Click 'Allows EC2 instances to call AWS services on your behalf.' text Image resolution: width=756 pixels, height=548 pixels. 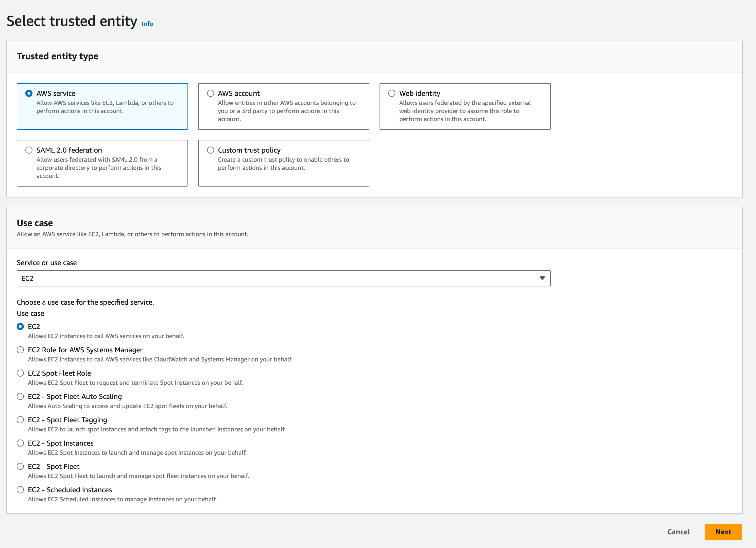106,336
